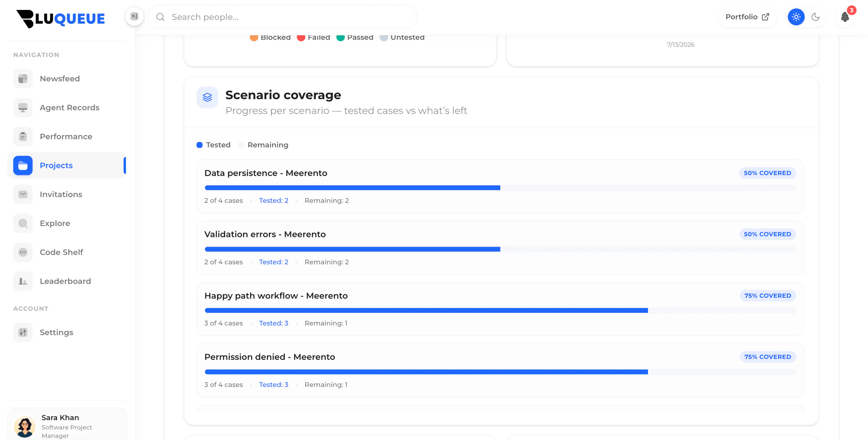Click the Leaderboard chart icon
The image size is (868, 440).
pyautogui.click(x=23, y=281)
